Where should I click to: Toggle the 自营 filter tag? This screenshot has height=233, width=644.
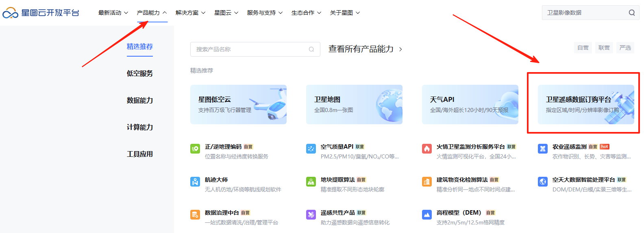pyautogui.click(x=583, y=48)
